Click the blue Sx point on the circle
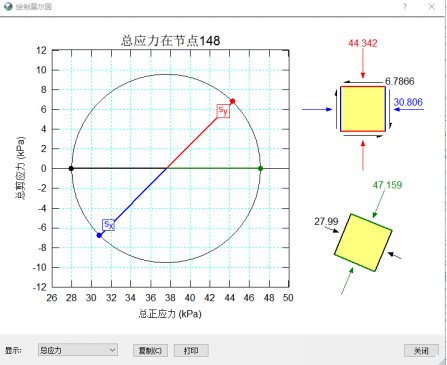 coord(99,235)
